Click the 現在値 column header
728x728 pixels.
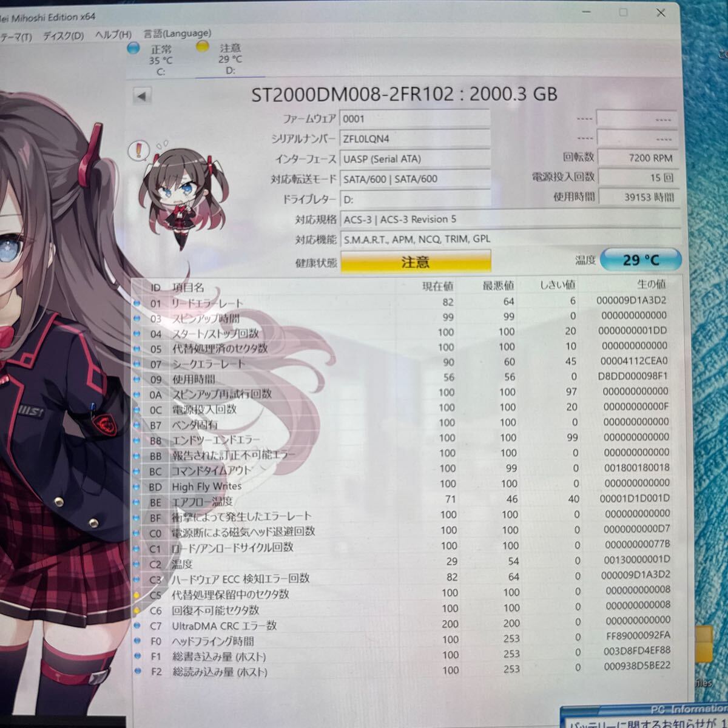pyautogui.click(x=437, y=286)
